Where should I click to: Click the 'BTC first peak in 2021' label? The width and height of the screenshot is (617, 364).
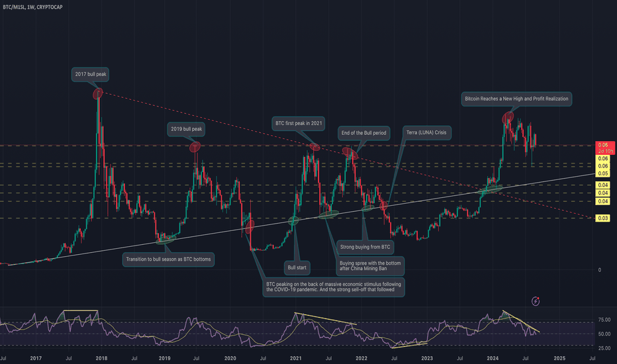click(299, 124)
